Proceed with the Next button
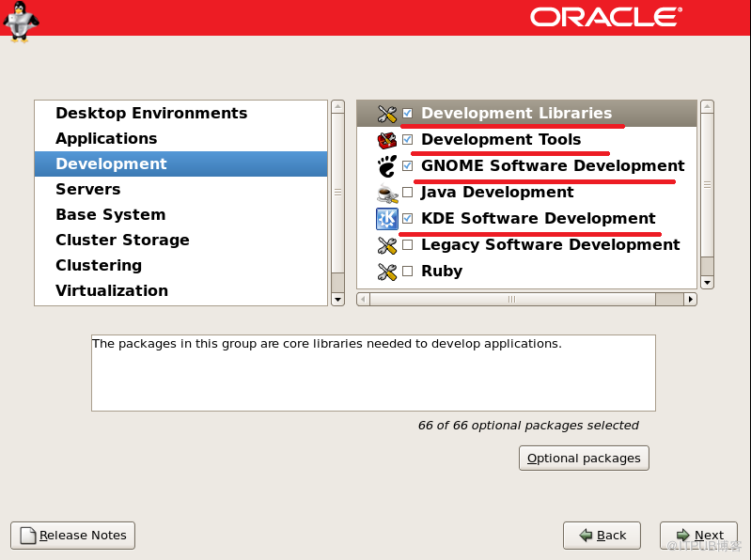 698,536
